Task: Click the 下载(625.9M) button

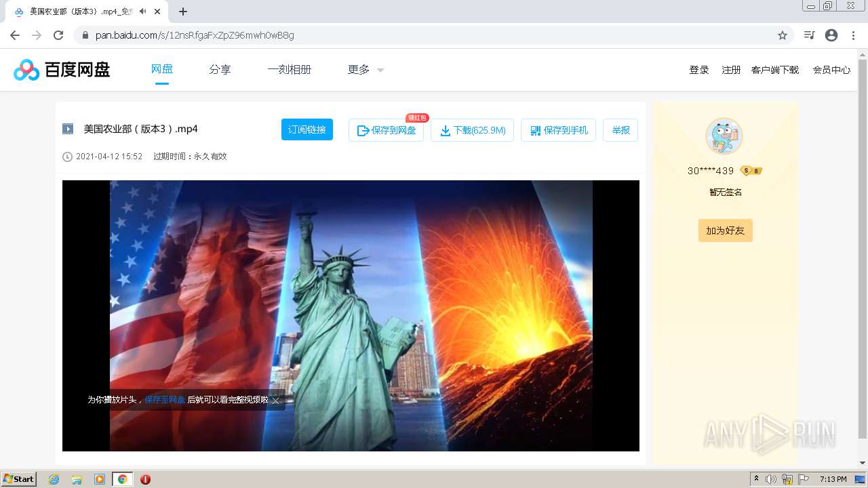Action: pos(473,130)
